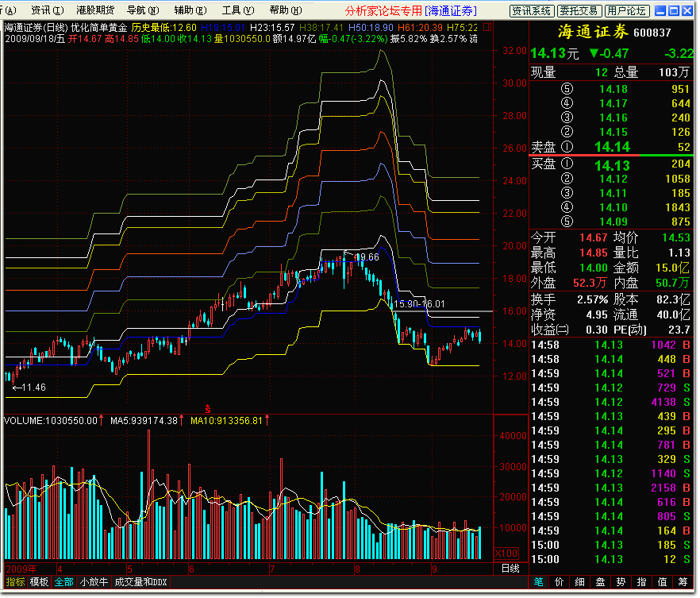Switch to the 价 tab
The width and height of the screenshot is (700, 598).
click(560, 583)
